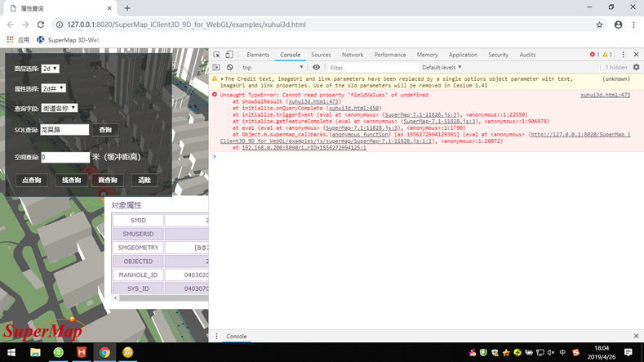
Task: Open the DevTools three-dot customize menu
Action: pyautogui.click(x=623, y=54)
